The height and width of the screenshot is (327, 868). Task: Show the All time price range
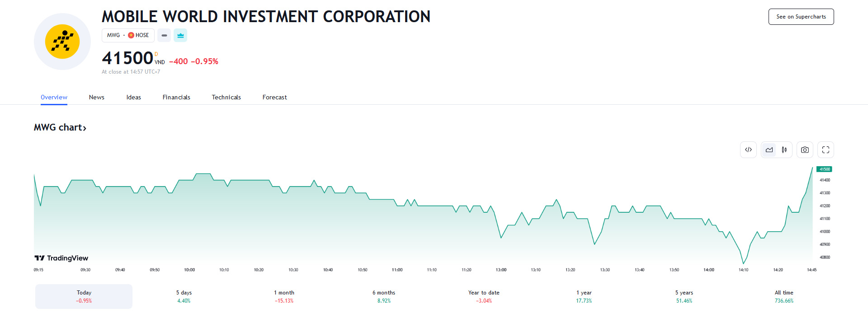tap(784, 296)
